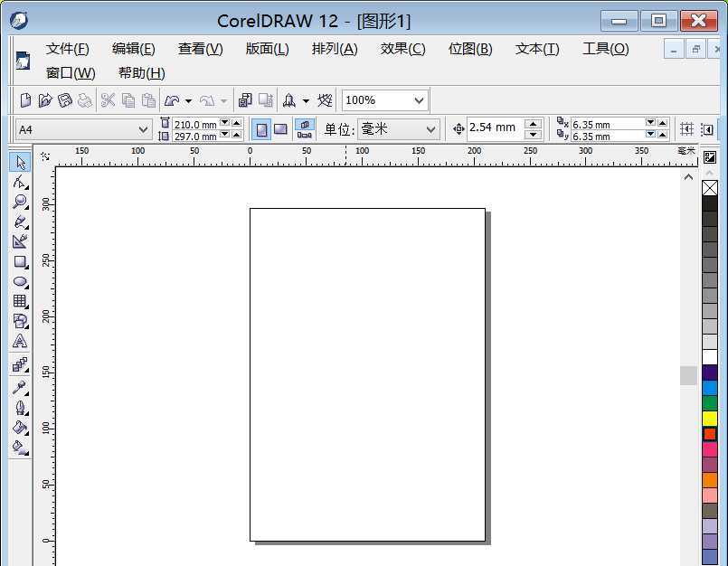Select the Rectangle tool

tap(20, 262)
